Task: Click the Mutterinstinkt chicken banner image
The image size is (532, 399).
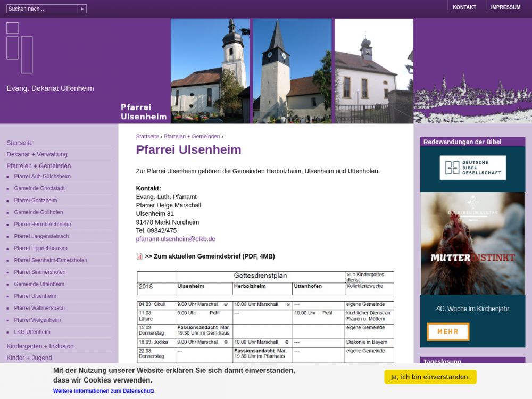Action: coord(472,244)
